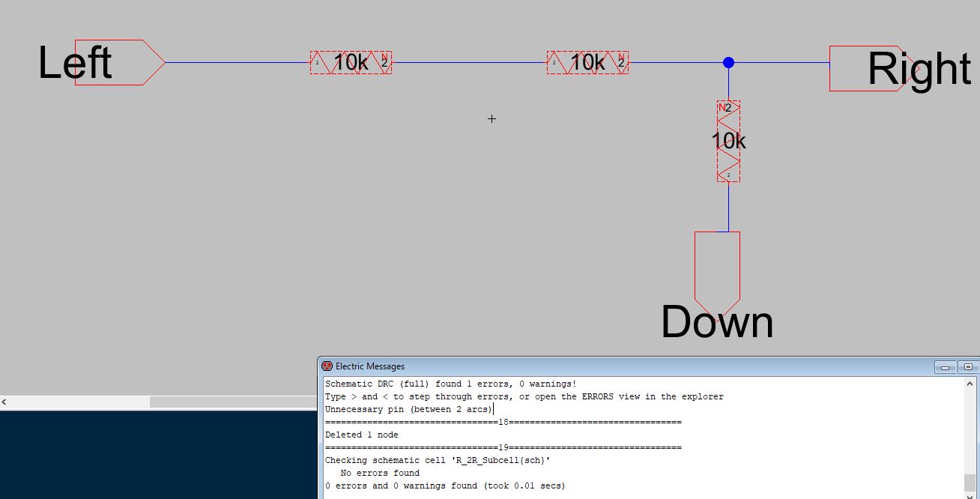Click the messages scrollbar down arrow
The image size is (980, 499).
970,495
